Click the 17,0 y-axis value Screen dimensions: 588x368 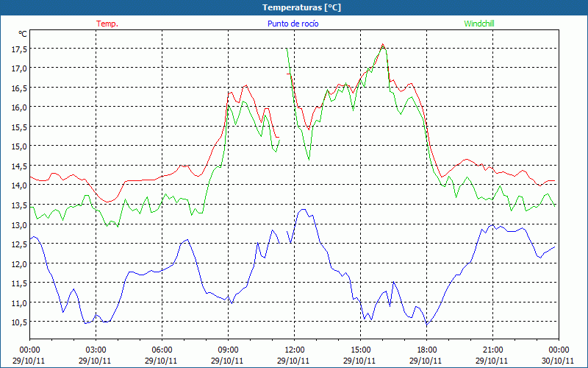click(x=20, y=68)
